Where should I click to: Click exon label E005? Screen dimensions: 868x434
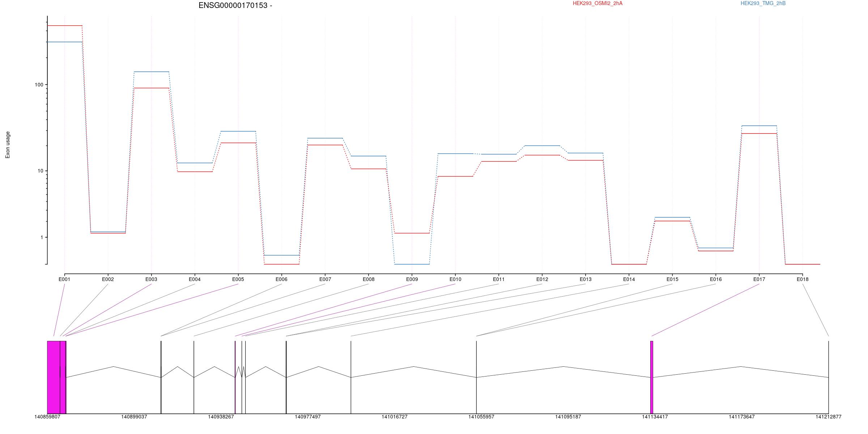[238, 279]
